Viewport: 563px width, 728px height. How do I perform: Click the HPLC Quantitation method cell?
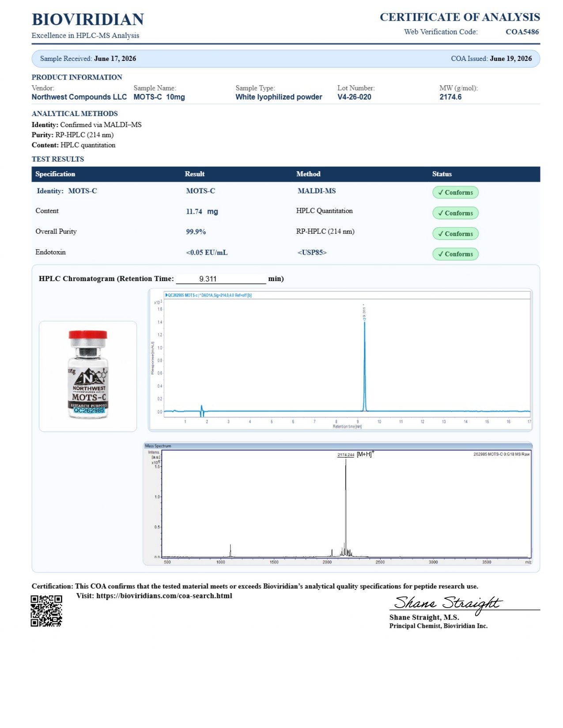coord(325,211)
